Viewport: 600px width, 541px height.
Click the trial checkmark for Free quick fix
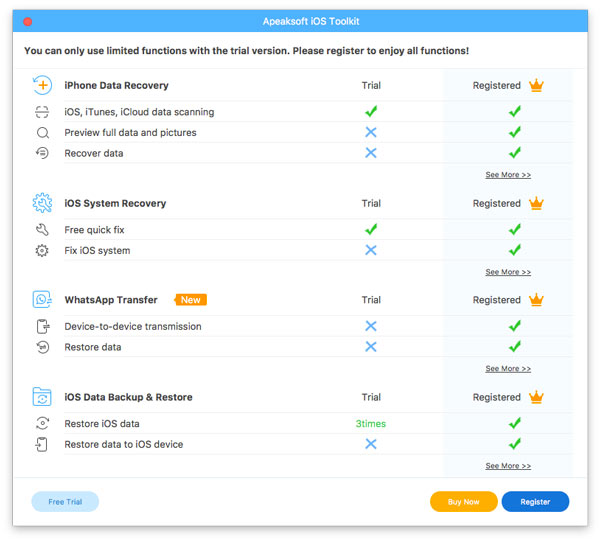pyautogui.click(x=371, y=229)
